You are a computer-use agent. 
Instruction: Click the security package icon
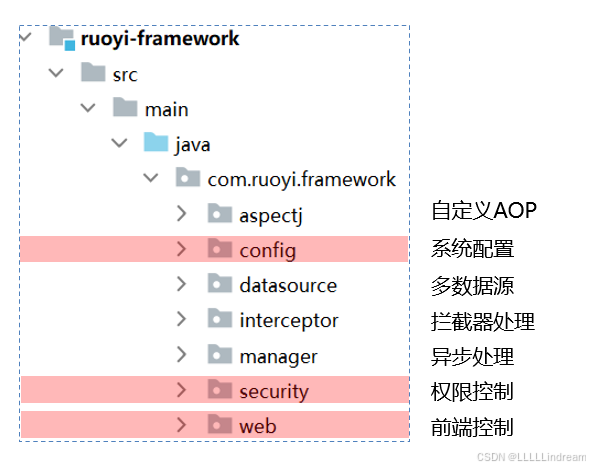(219, 389)
